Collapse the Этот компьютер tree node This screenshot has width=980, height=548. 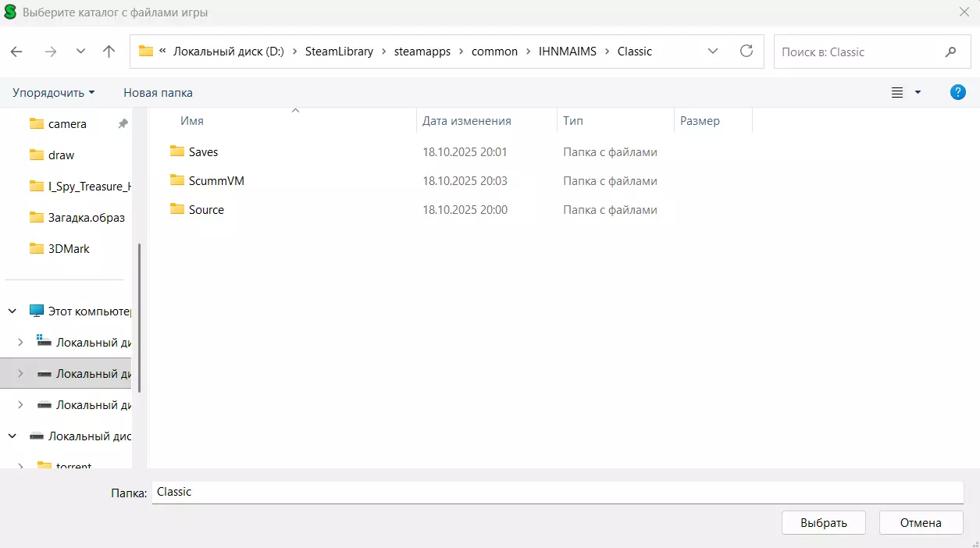pos(12,311)
